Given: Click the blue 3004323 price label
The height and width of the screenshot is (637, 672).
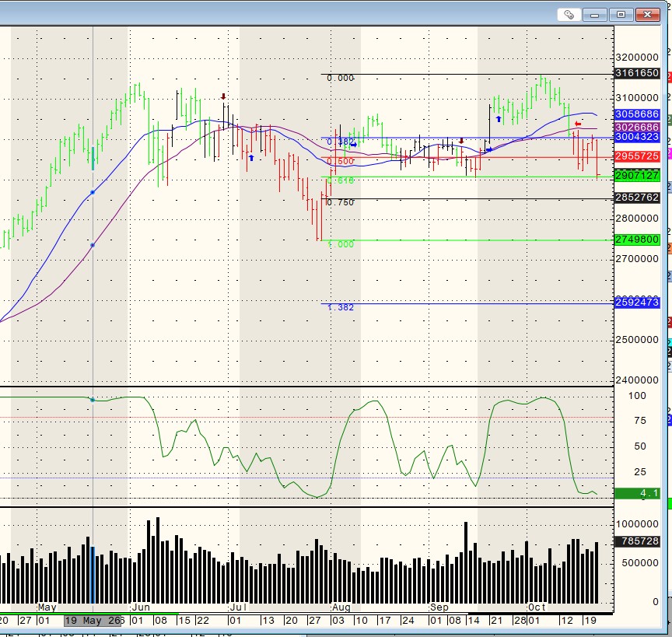Looking at the screenshot, I should click(x=637, y=137).
